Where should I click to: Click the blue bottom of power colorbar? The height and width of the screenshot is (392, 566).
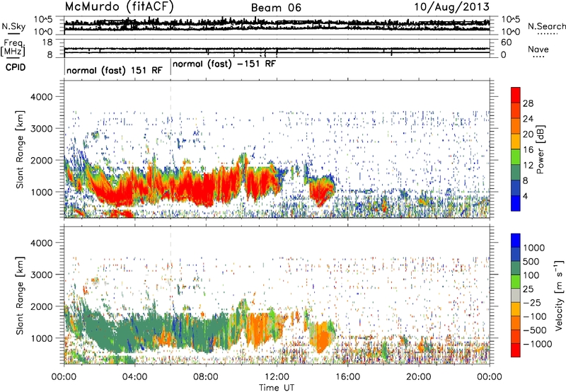(516, 203)
